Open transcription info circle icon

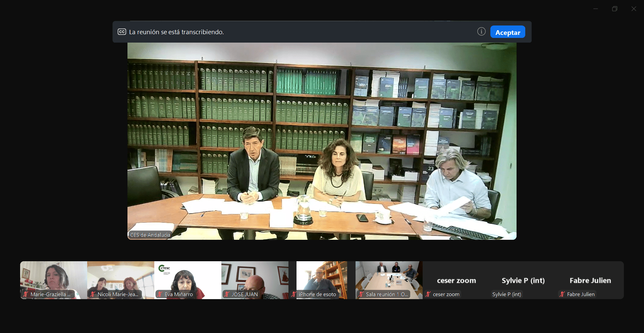pyautogui.click(x=481, y=32)
